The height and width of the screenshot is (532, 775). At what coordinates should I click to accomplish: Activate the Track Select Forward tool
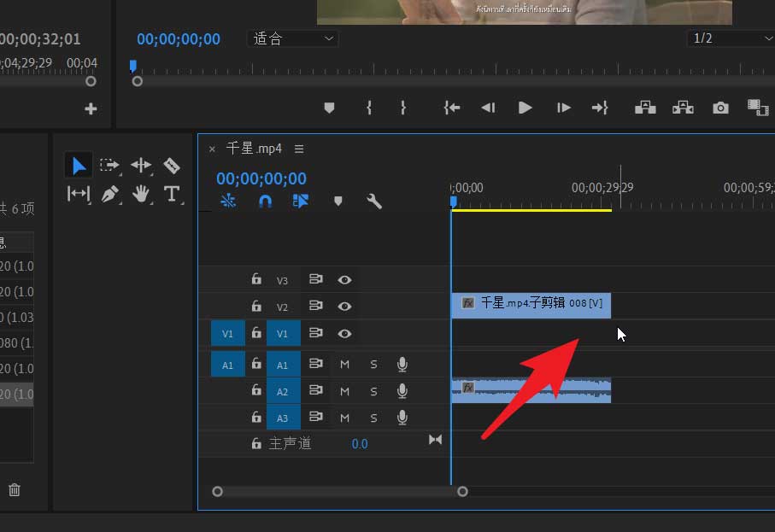pyautogui.click(x=109, y=165)
